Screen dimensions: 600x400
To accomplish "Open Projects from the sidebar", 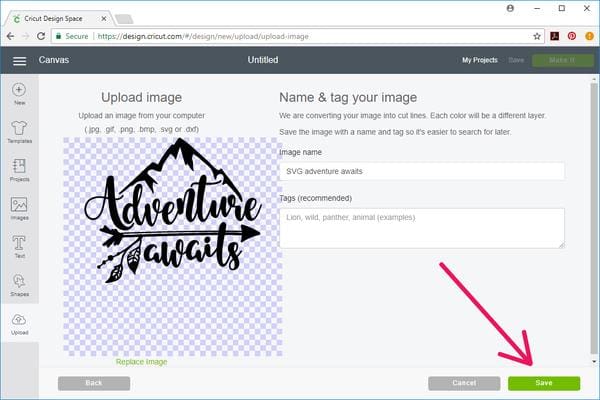I will (19, 170).
